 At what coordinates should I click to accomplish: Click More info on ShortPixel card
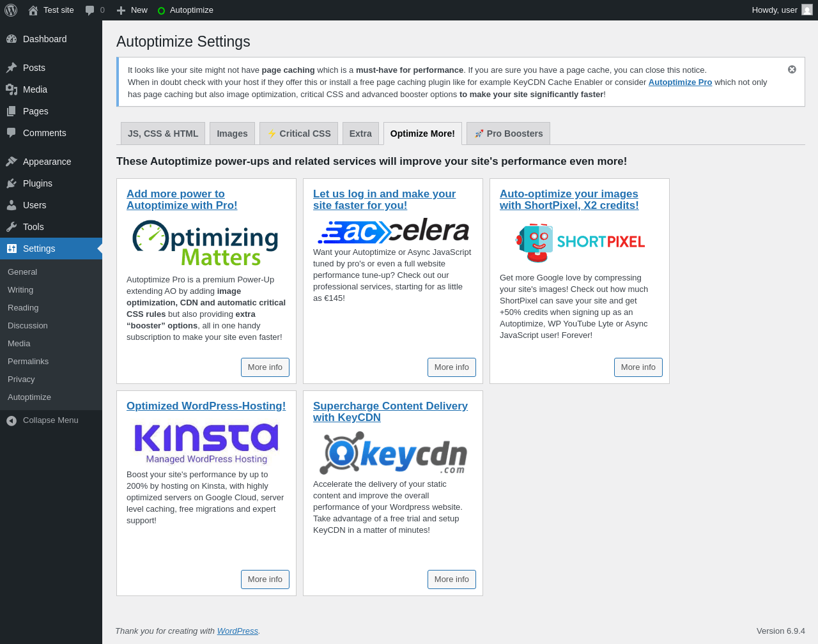pos(638,367)
